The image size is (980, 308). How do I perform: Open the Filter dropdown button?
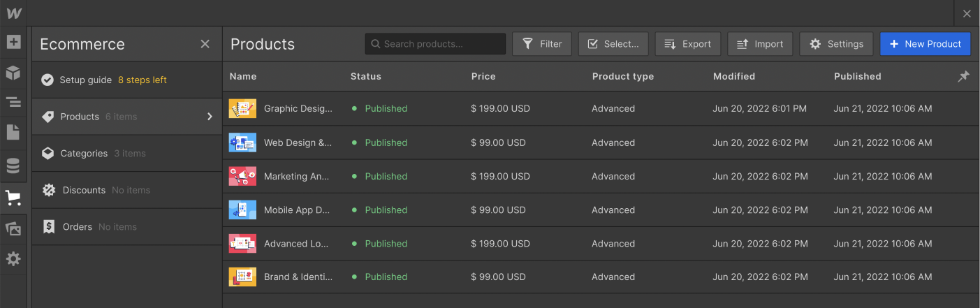pos(542,44)
